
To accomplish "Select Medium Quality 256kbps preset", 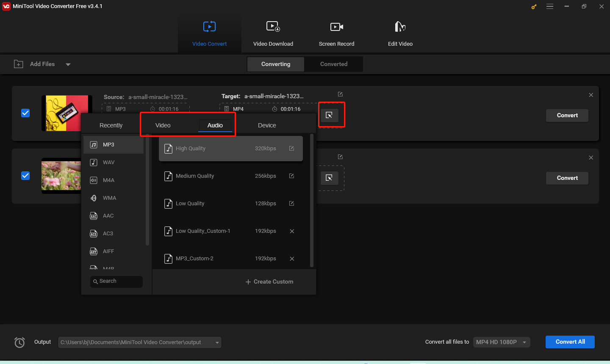I will click(231, 176).
